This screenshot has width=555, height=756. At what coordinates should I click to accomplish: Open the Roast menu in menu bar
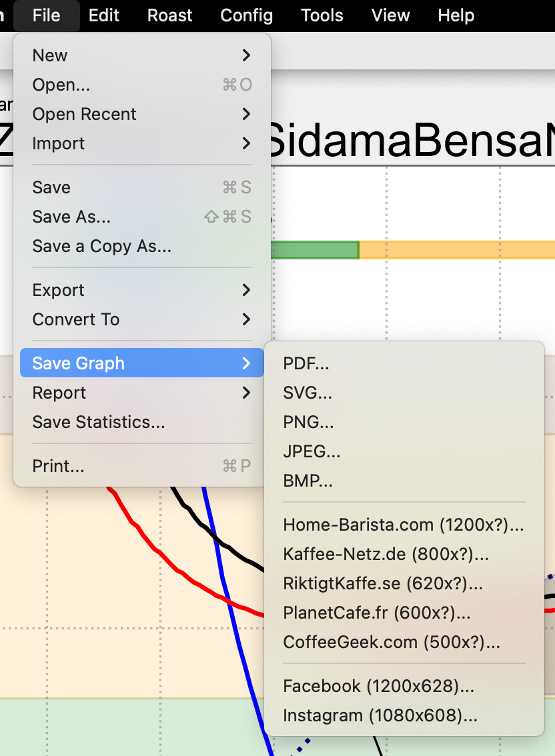(169, 15)
